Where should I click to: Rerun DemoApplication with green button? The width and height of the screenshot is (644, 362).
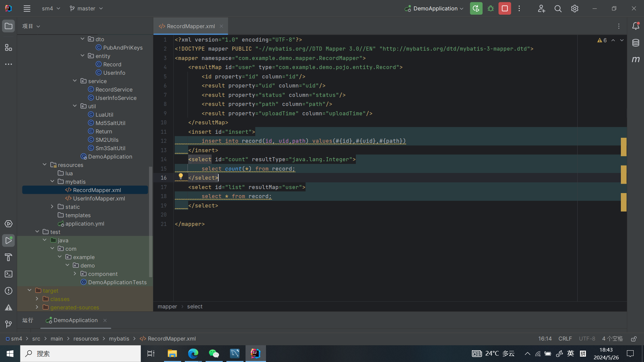[x=476, y=9]
